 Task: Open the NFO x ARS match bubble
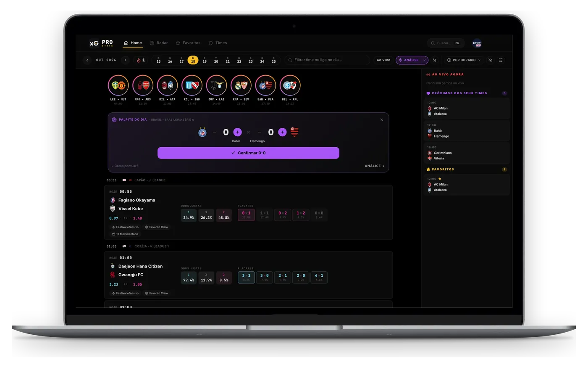click(x=143, y=85)
